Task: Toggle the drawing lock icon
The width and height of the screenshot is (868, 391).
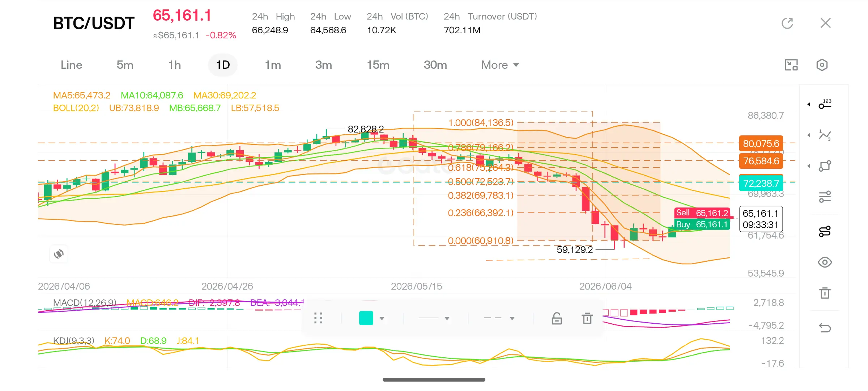Action: 557,318
